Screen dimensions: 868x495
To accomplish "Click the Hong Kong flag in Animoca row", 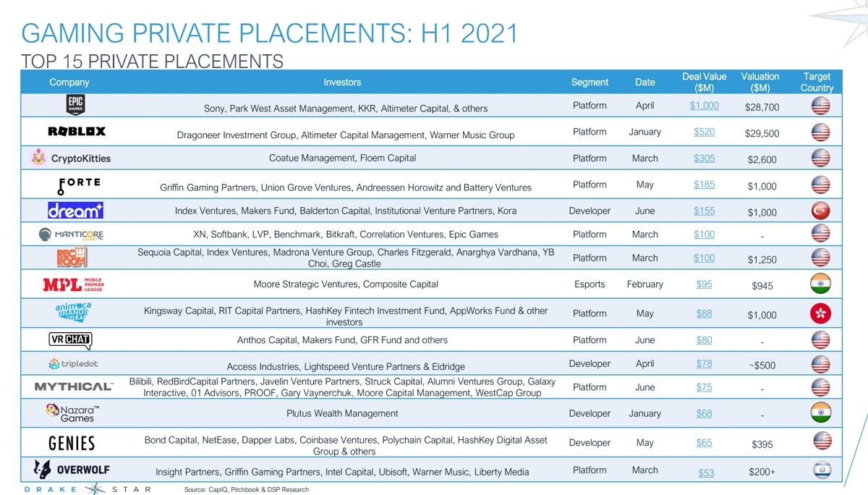I will (821, 313).
